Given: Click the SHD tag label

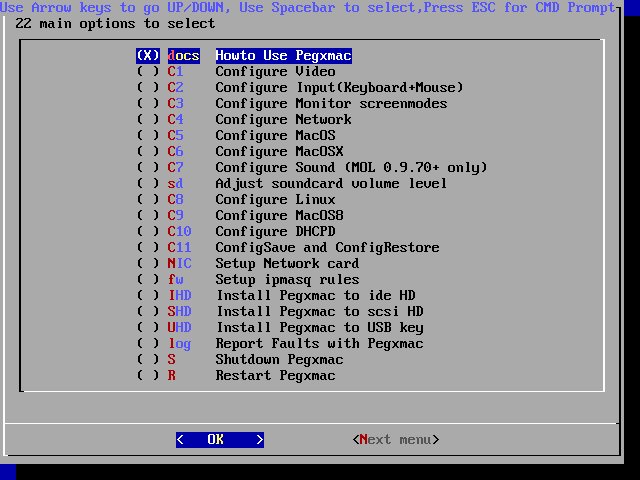Looking at the screenshot, I should [180, 311].
